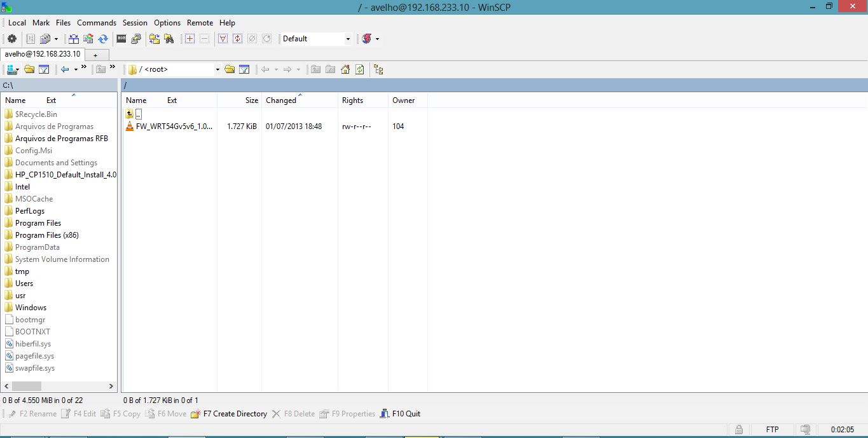Go to remote home directory icon
Viewport: 868px width, 438px height.
[x=345, y=69]
